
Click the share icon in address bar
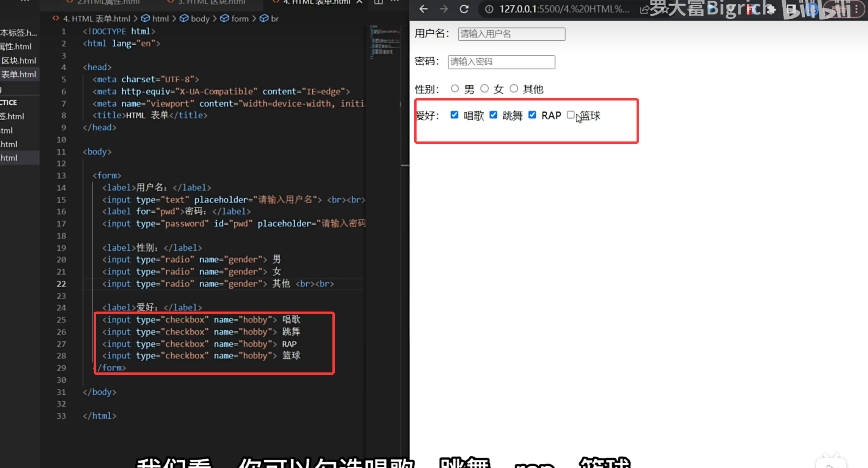click(644, 10)
